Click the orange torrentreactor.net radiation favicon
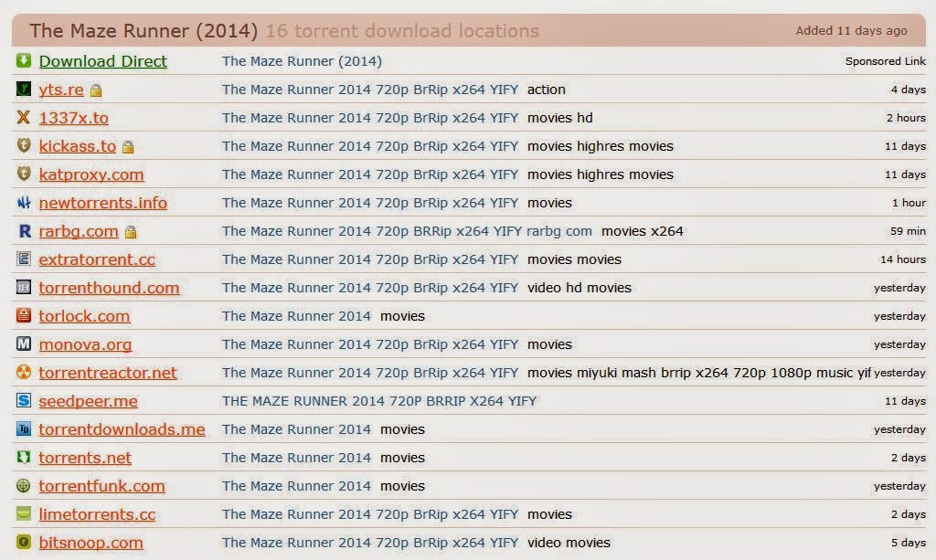936x560 pixels. [x=23, y=372]
